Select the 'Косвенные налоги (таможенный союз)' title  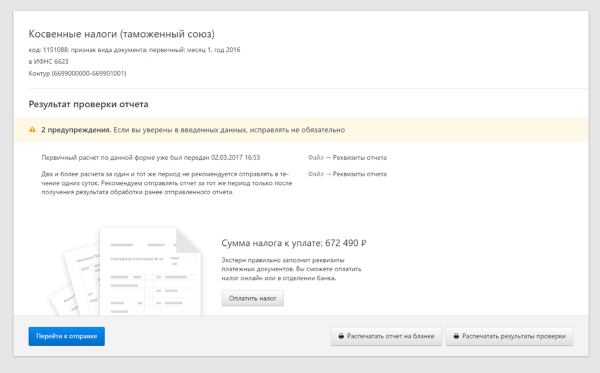[x=122, y=34]
